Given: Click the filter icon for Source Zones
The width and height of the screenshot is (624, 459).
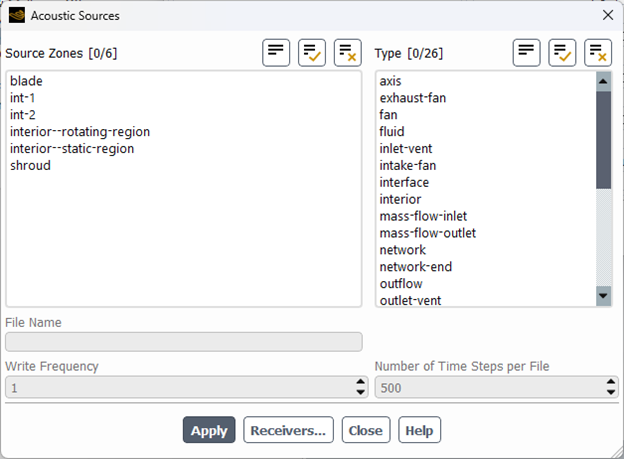Looking at the screenshot, I should 276,53.
